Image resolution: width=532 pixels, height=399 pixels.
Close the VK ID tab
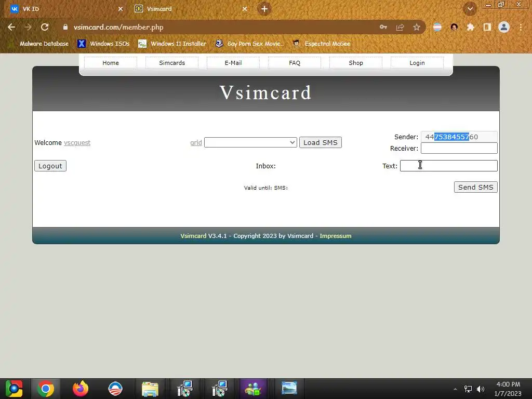coord(121,9)
